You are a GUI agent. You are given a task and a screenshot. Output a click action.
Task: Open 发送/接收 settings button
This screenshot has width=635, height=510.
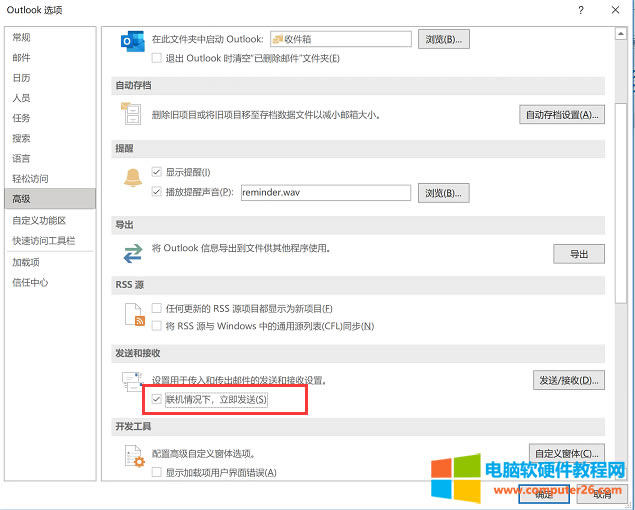click(x=569, y=380)
